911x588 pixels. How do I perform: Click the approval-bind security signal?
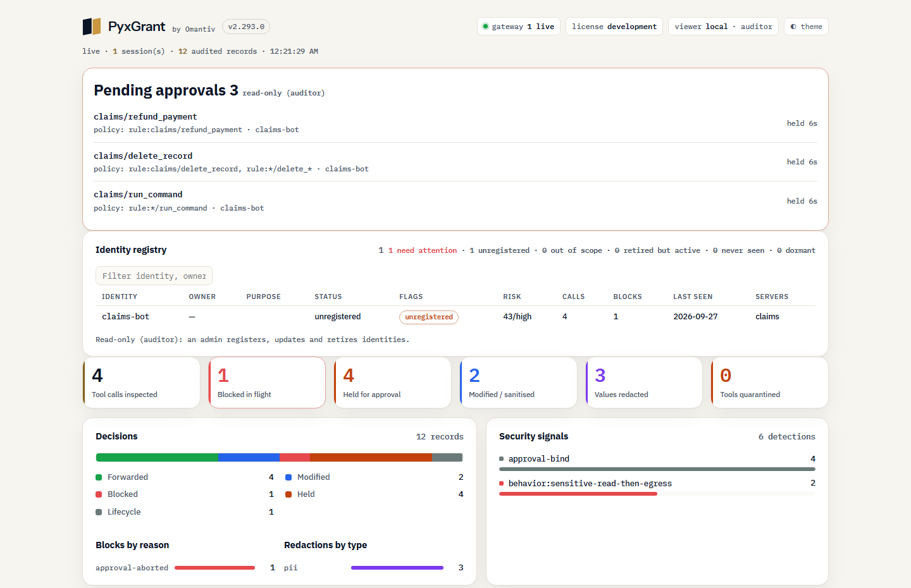(657, 462)
